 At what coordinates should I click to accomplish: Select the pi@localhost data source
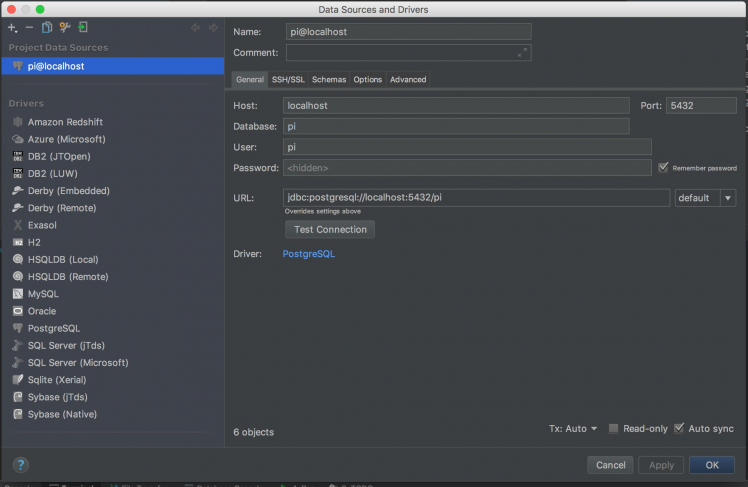(x=113, y=66)
